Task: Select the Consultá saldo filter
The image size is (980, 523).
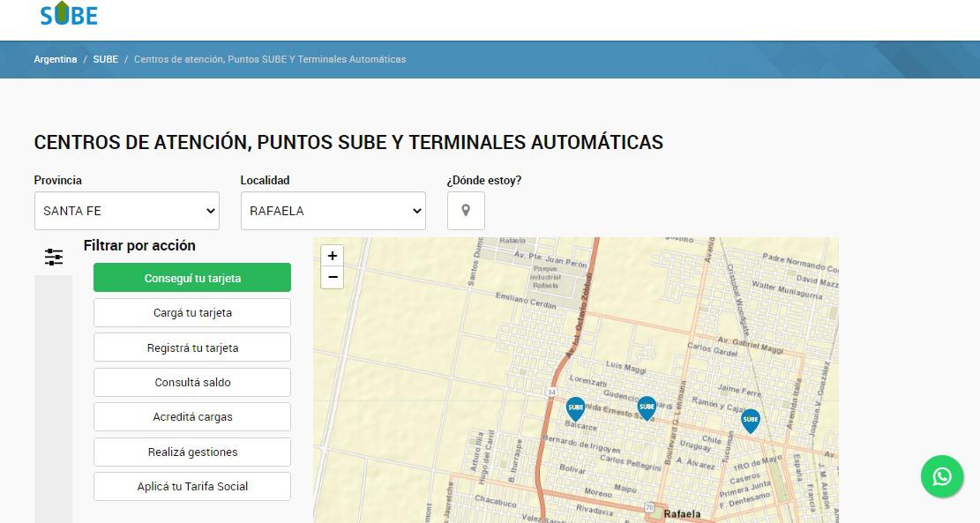Action: 192,382
